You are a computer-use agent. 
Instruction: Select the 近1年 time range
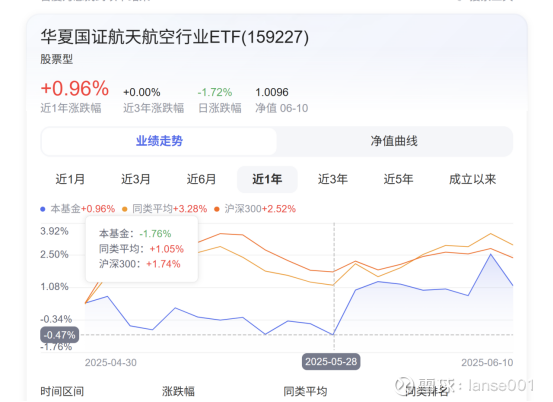pos(267,179)
